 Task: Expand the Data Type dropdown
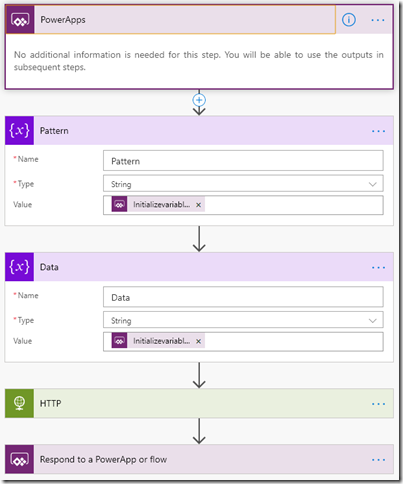[243, 320]
